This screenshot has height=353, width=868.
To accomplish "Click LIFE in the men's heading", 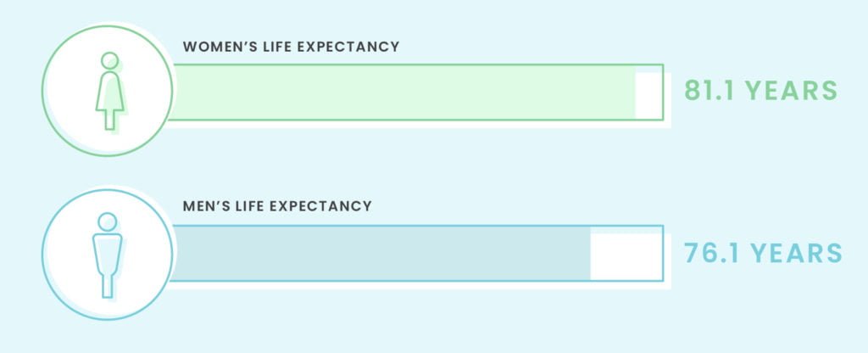I will click(254, 206).
